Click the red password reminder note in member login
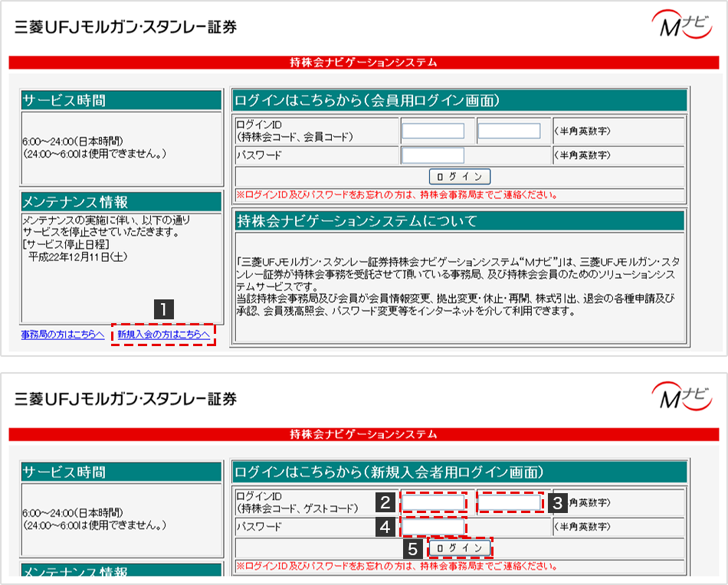 397,194
